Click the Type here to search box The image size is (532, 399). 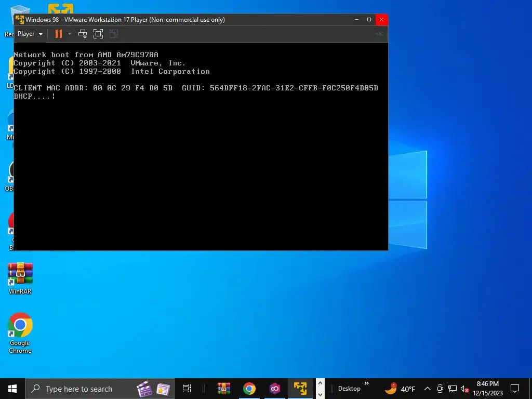coord(100,389)
